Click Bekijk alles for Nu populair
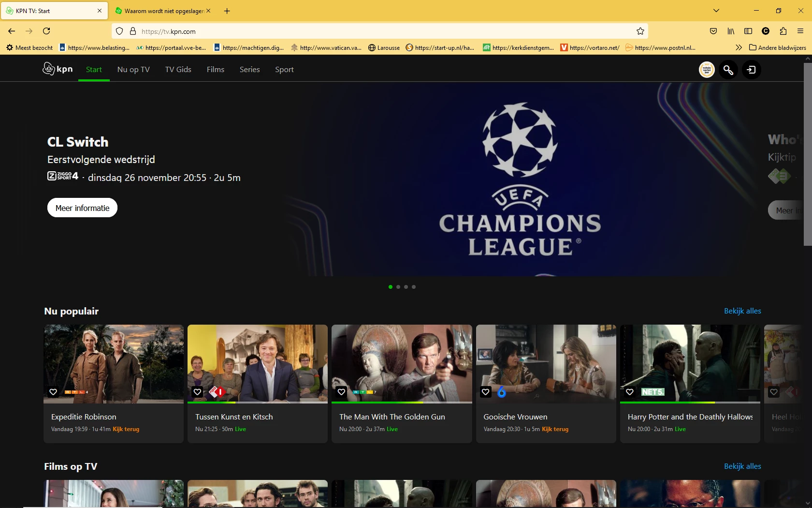812x508 pixels. coord(742,311)
